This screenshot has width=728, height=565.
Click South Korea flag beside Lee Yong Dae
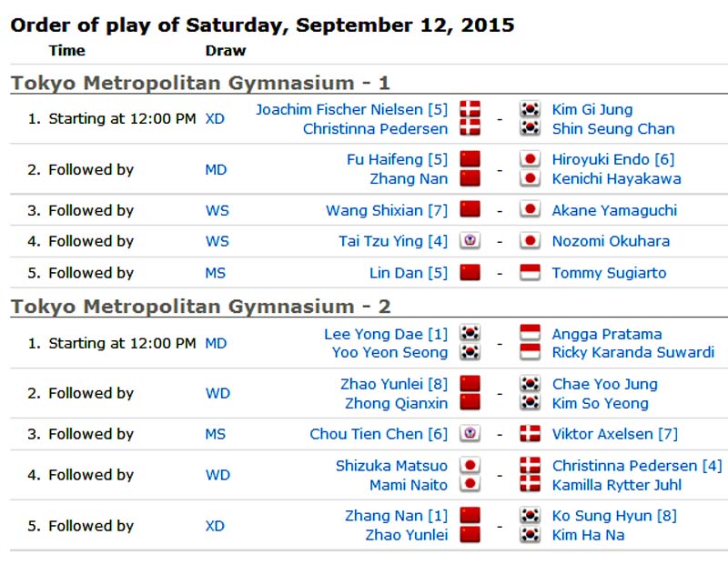(470, 333)
